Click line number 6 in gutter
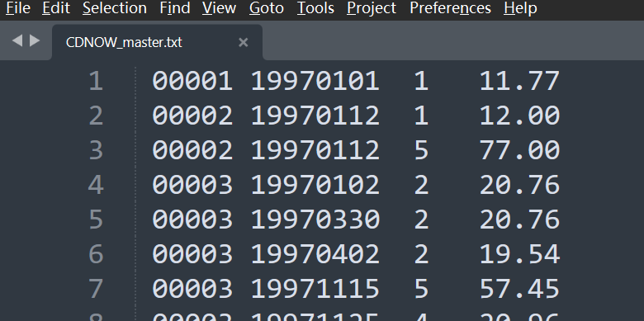The image size is (644, 321). [x=96, y=253]
